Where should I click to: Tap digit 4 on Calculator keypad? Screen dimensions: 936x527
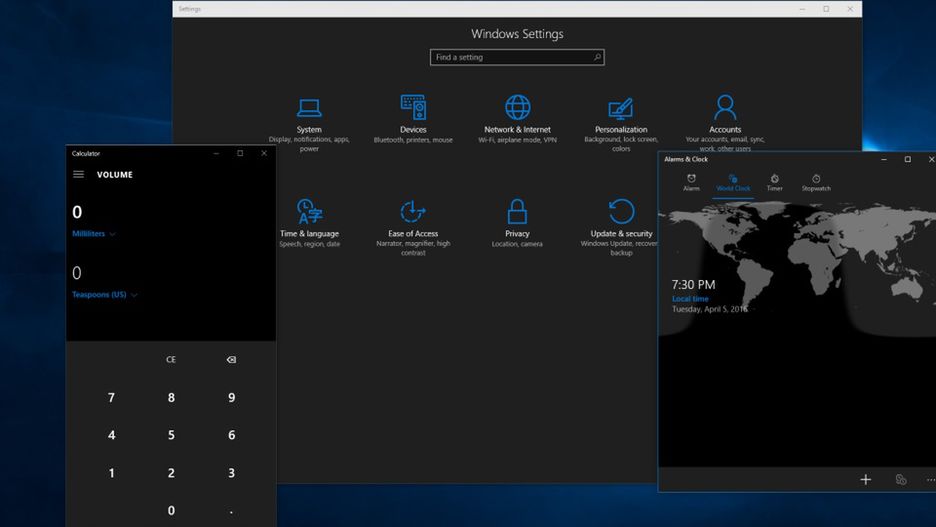pos(111,435)
